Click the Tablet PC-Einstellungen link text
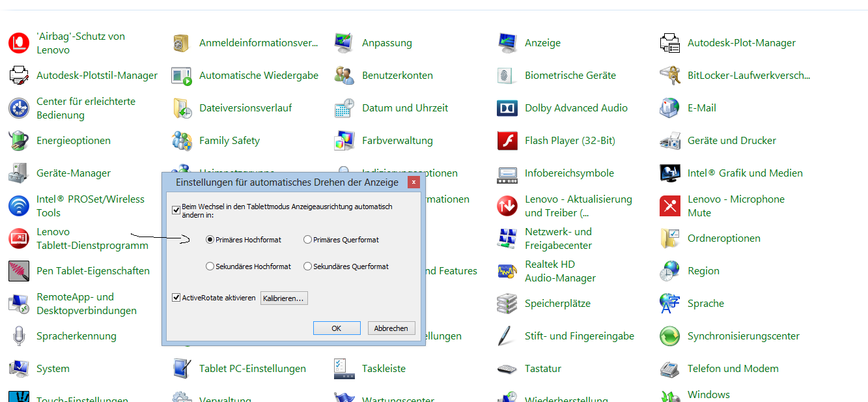Image resolution: width=868 pixels, height=402 pixels. point(253,369)
